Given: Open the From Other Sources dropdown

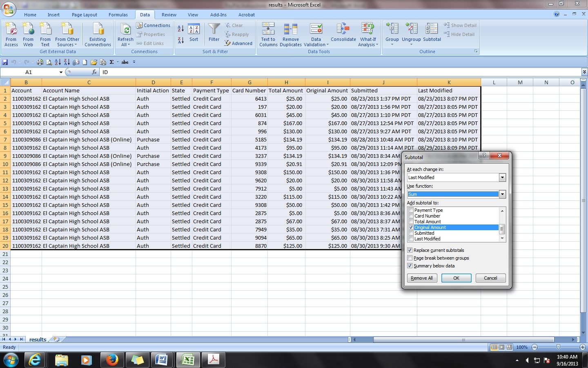Looking at the screenshot, I should point(67,34).
